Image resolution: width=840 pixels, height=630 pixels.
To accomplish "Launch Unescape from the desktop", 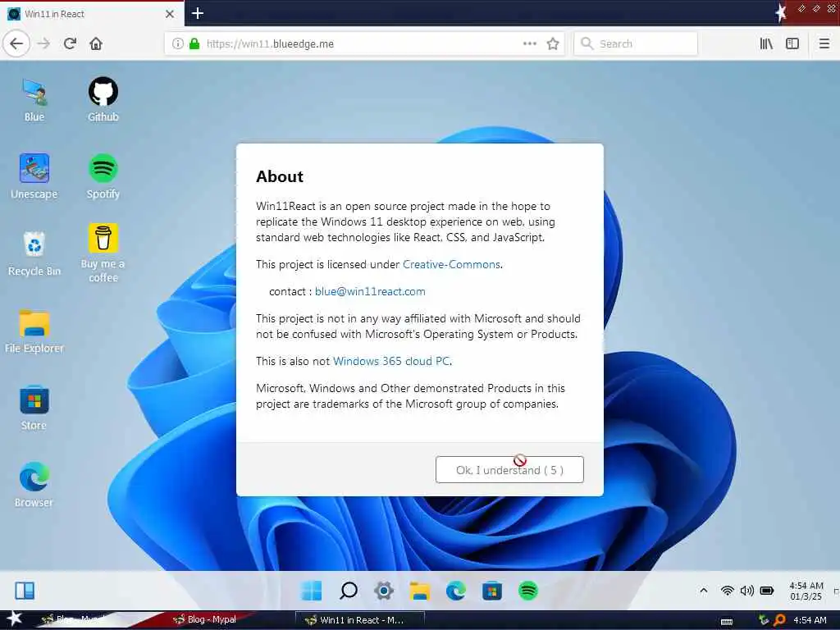I will pyautogui.click(x=34, y=177).
